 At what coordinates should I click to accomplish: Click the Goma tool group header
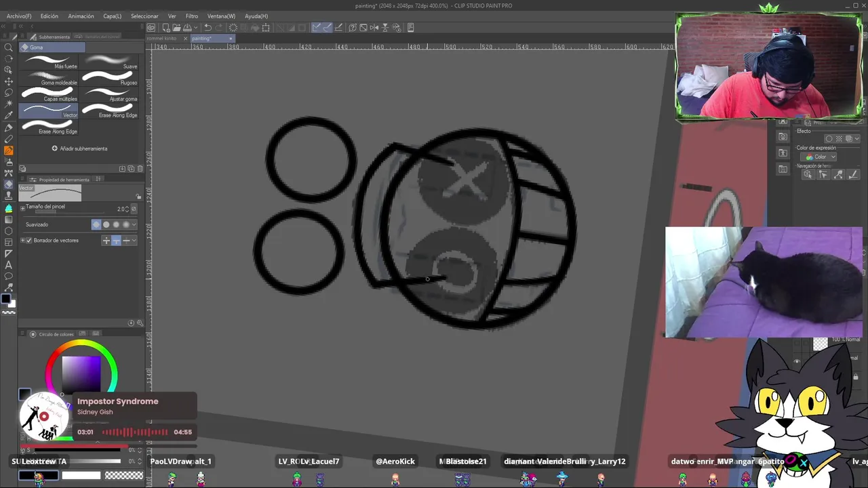tap(52, 47)
